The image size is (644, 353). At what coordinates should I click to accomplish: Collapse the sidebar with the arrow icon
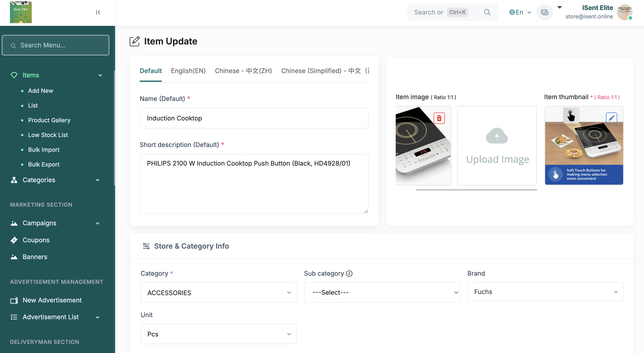click(98, 12)
